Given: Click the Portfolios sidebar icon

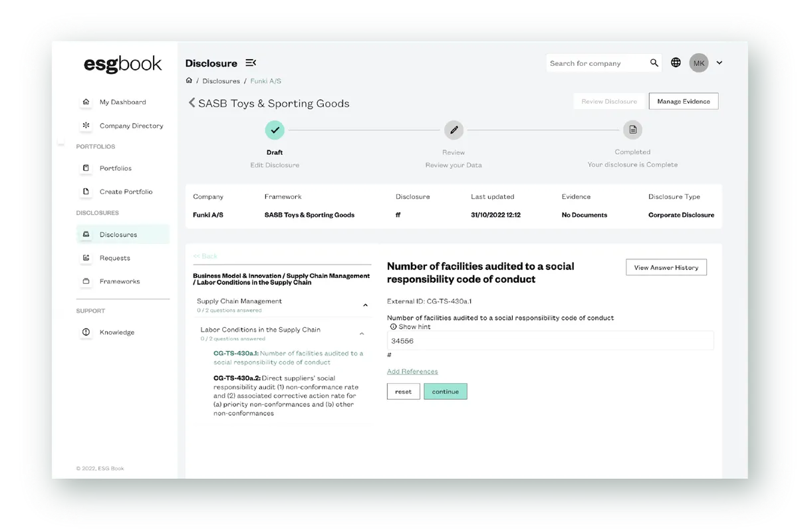Looking at the screenshot, I should click(86, 168).
